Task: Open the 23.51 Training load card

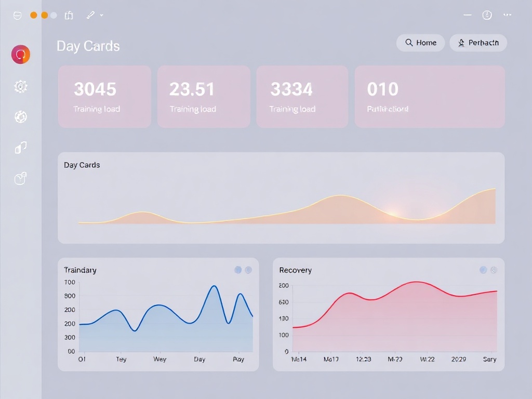Action: (x=204, y=97)
